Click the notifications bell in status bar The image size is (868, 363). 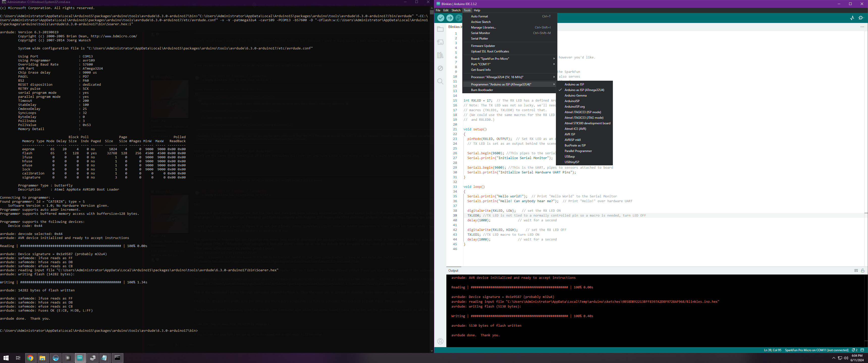[x=854, y=350]
